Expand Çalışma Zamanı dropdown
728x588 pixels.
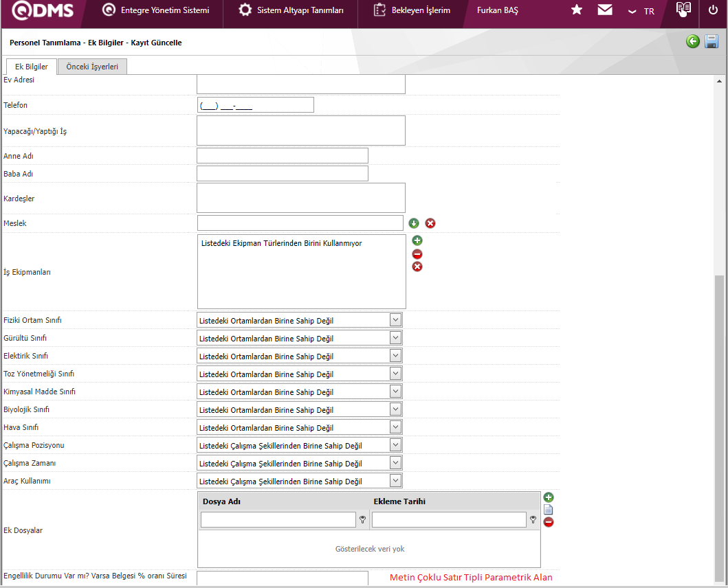point(395,463)
